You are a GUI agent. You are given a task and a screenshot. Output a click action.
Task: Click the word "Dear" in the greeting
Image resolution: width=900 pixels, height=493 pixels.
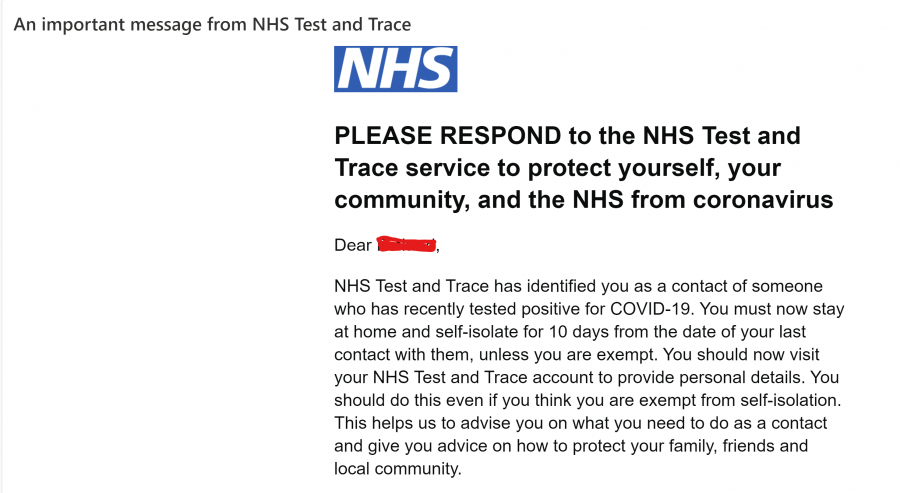tap(353, 245)
